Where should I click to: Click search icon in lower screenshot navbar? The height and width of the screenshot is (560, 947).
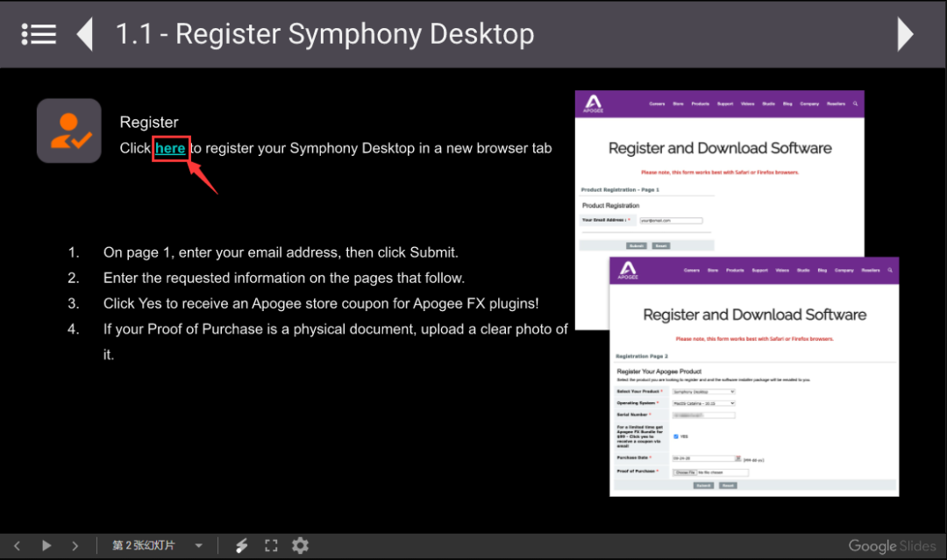point(890,270)
